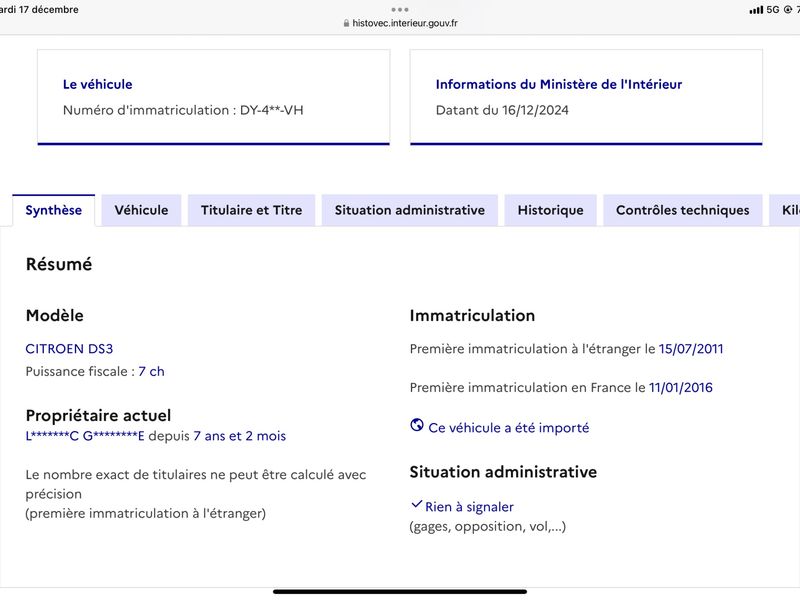Tap the padlock icon in address bar

point(346,23)
